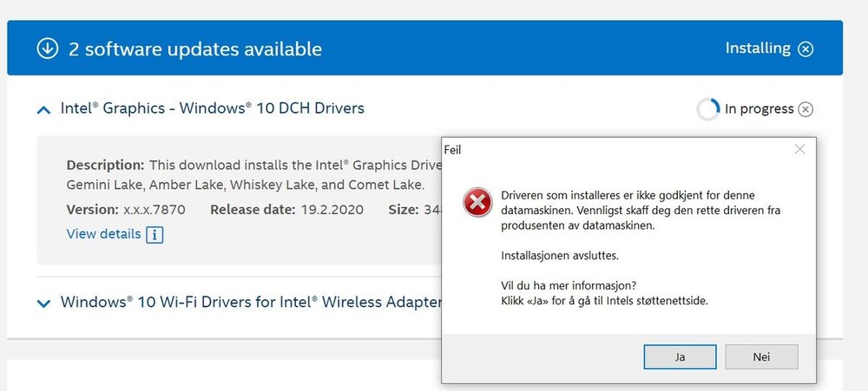
Task: Click the Release date 19.2.2020 text
Action: 286,210
